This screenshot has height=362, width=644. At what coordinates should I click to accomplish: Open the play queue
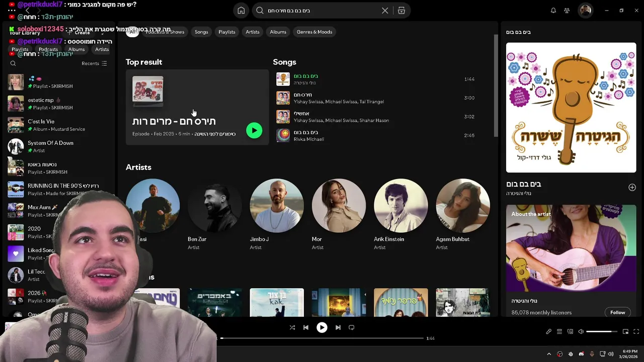pos(559,332)
